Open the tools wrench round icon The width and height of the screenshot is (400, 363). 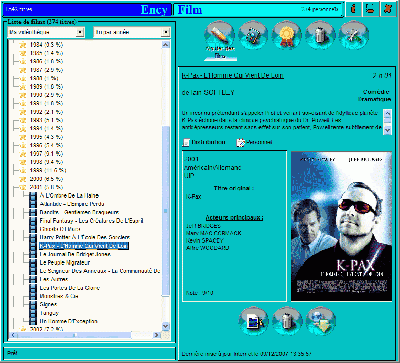(x=354, y=35)
